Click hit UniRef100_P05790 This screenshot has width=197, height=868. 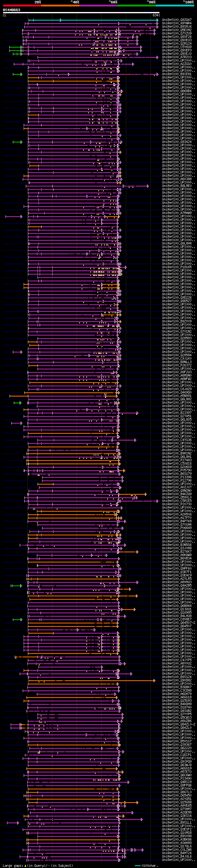(177, 470)
